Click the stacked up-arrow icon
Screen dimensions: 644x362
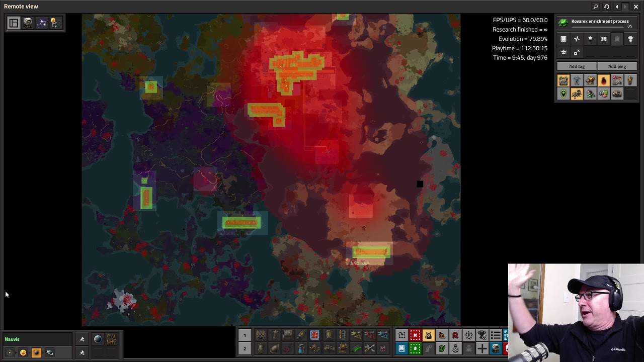click(590, 39)
